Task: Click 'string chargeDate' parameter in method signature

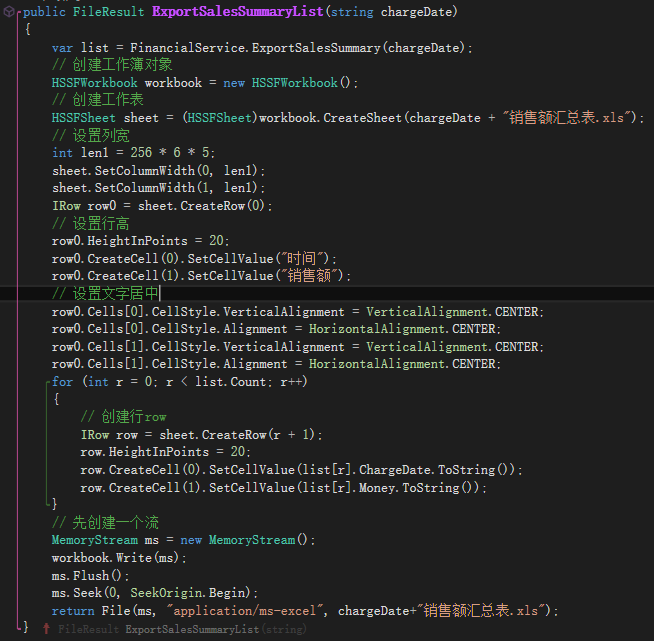Action: (x=393, y=12)
